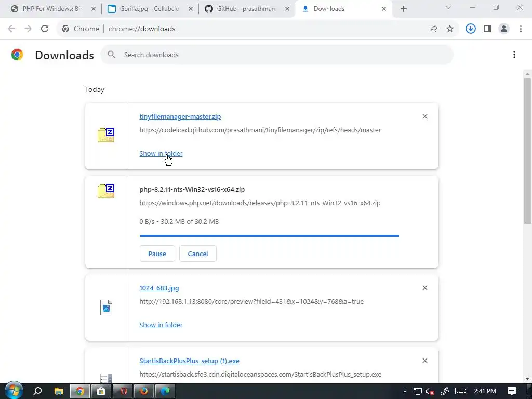The height and width of the screenshot is (399, 532).
Task: Show tinyfilemanager-master.zip in folder
Action: pyautogui.click(x=161, y=153)
